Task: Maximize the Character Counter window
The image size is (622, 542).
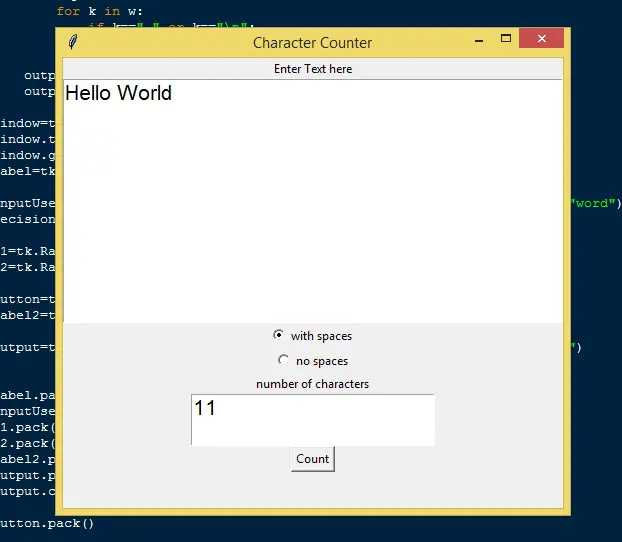Action: (506, 39)
